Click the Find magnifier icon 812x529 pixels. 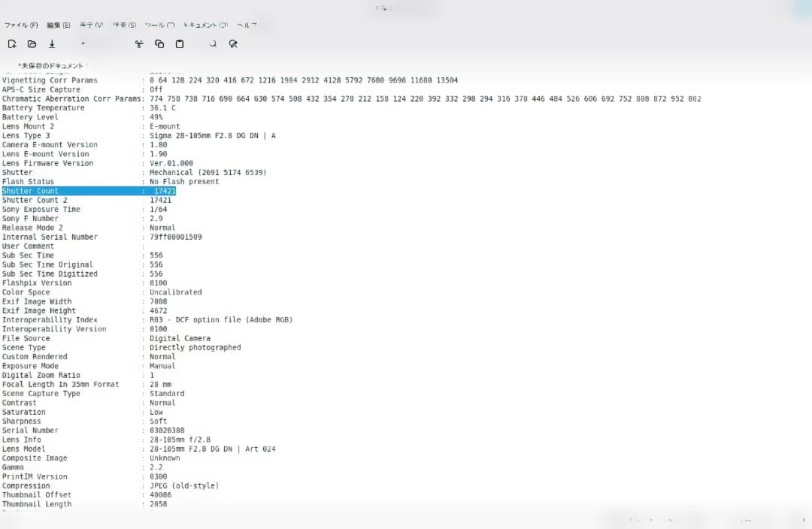pos(213,44)
